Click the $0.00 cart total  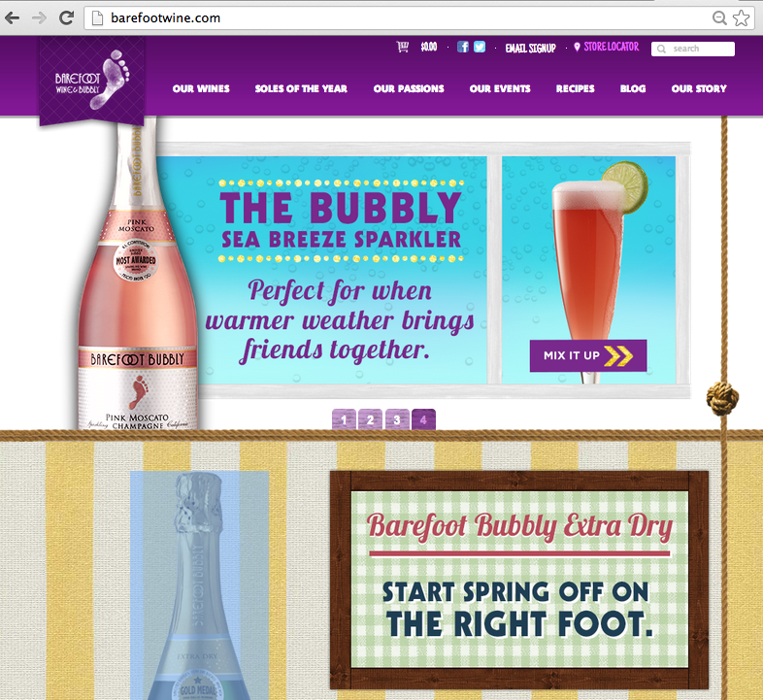429,47
